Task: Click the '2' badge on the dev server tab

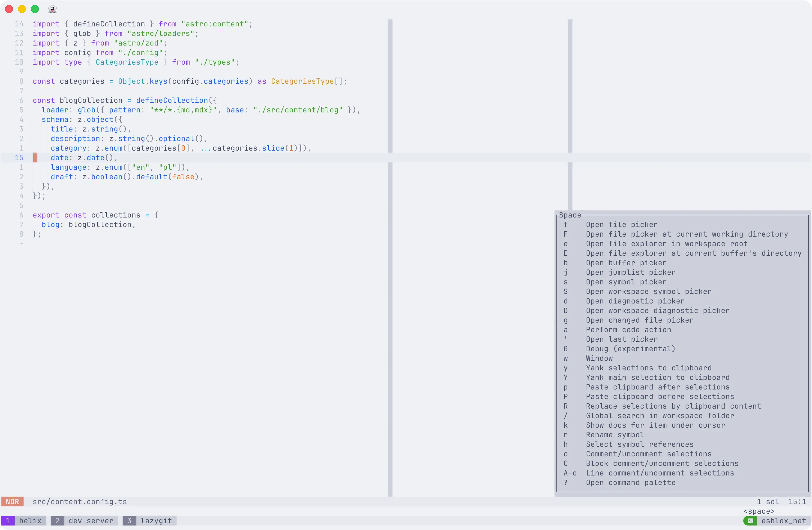Action: pyautogui.click(x=57, y=521)
